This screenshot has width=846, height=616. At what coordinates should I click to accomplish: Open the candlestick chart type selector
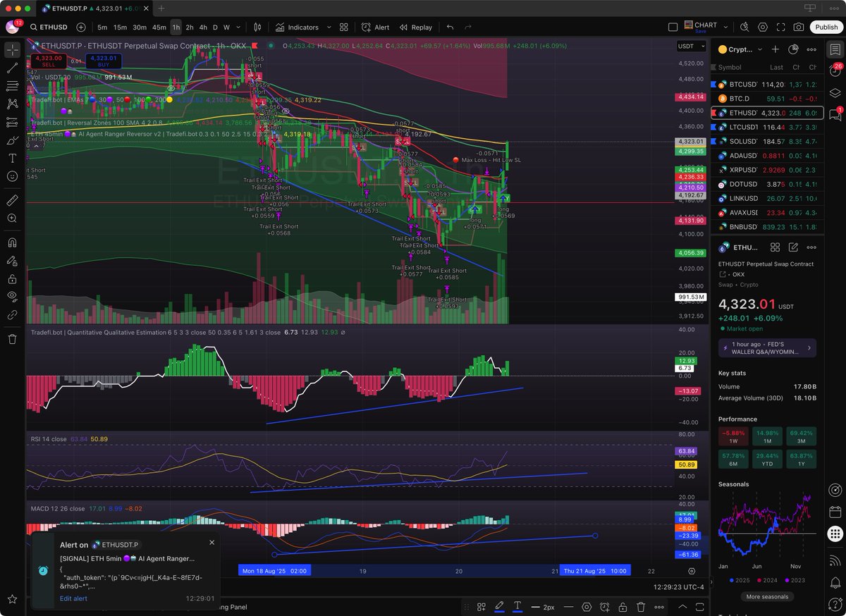click(x=258, y=27)
